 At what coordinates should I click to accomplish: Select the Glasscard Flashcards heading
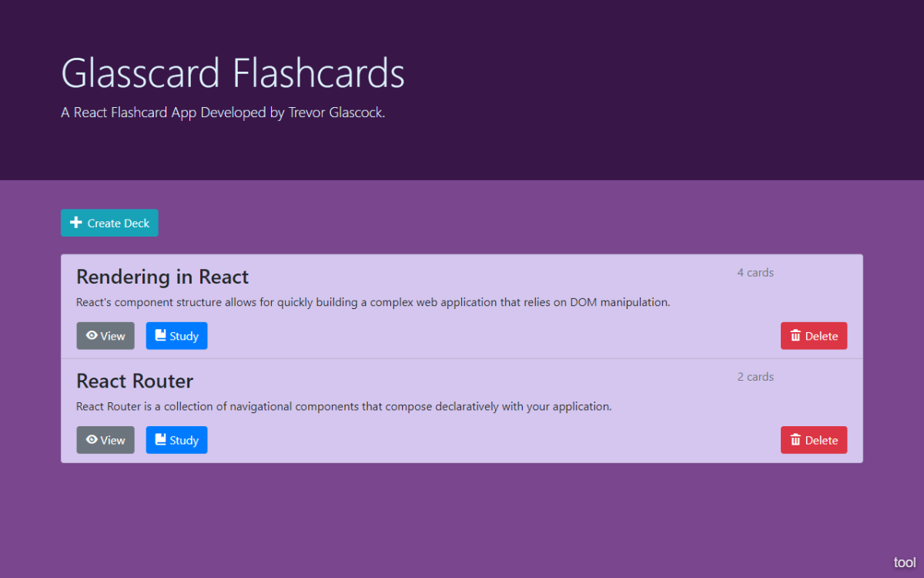tap(233, 74)
